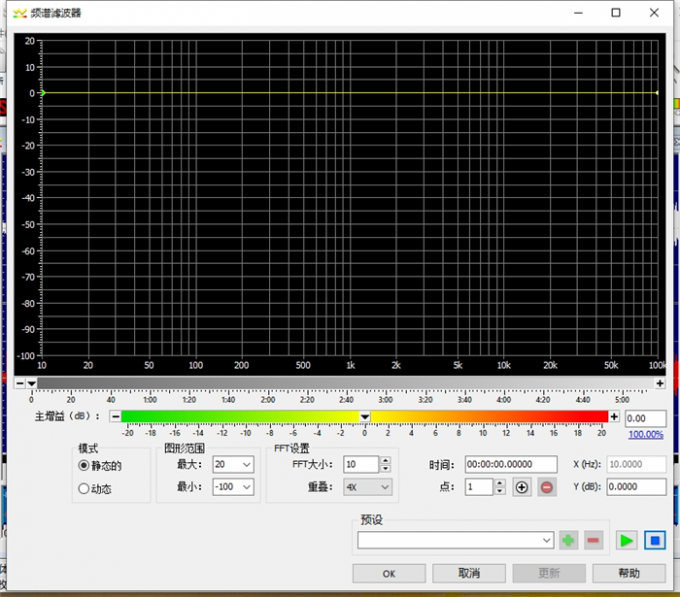Click the OK button
This screenshot has height=597, width=680.
point(389,574)
